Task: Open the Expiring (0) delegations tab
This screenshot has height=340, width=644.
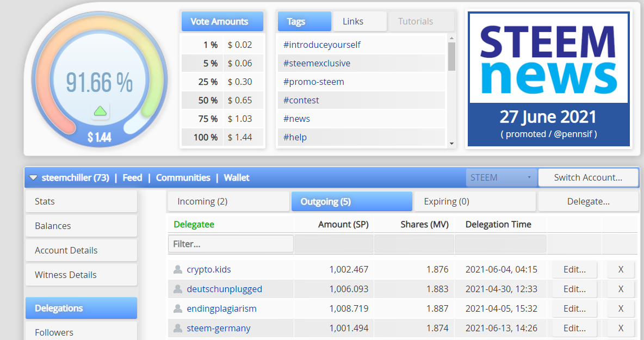Action: pyautogui.click(x=475, y=202)
